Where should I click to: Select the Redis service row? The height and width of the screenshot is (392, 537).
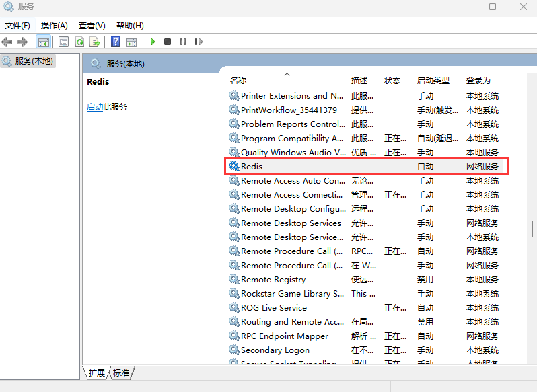[x=366, y=166]
